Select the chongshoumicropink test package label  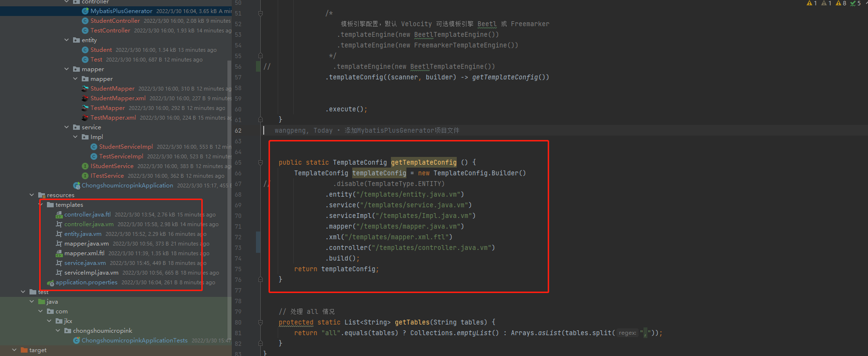[103, 331]
